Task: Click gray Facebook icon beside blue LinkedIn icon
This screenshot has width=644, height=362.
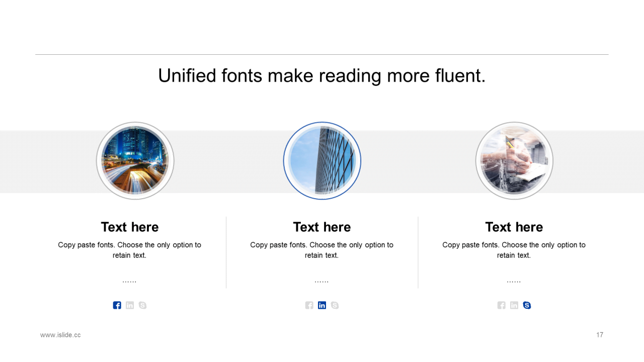Action: (x=309, y=305)
